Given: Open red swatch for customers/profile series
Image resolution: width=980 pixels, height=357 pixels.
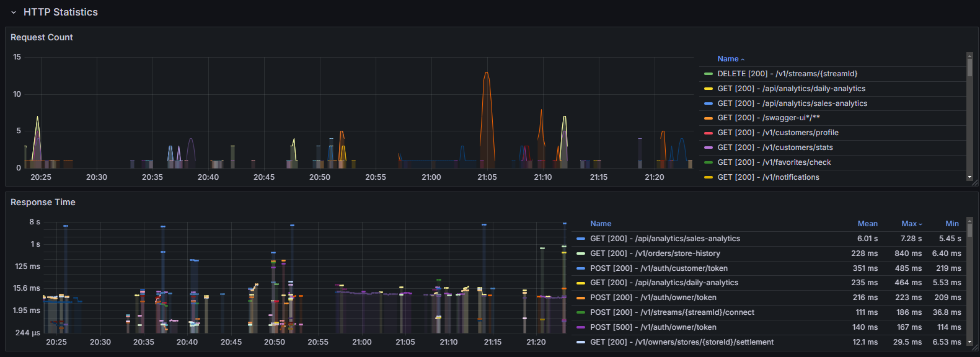Looking at the screenshot, I should coord(709,133).
